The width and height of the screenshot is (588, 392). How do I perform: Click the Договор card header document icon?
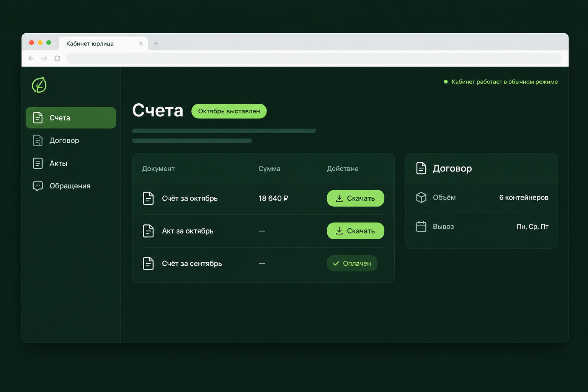click(421, 168)
